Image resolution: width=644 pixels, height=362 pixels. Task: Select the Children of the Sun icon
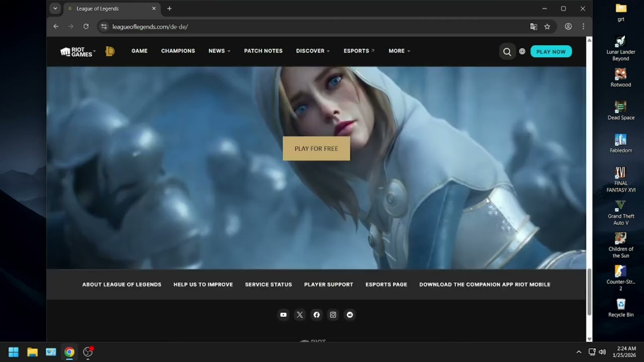(x=621, y=245)
